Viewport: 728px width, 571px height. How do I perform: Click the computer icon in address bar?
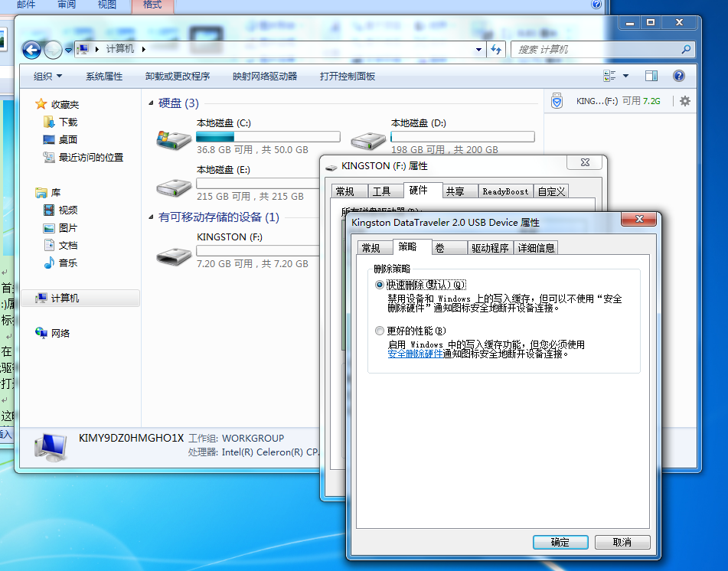click(83, 49)
